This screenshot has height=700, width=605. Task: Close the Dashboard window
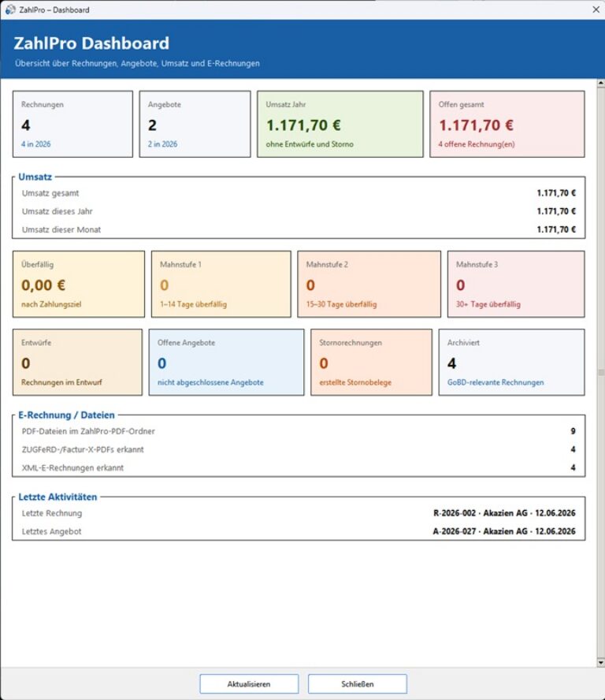[x=596, y=9]
